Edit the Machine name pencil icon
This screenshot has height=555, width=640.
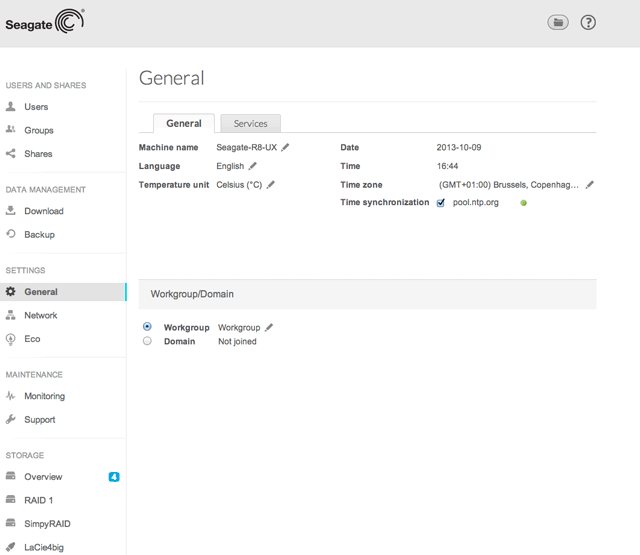(285, 147)
